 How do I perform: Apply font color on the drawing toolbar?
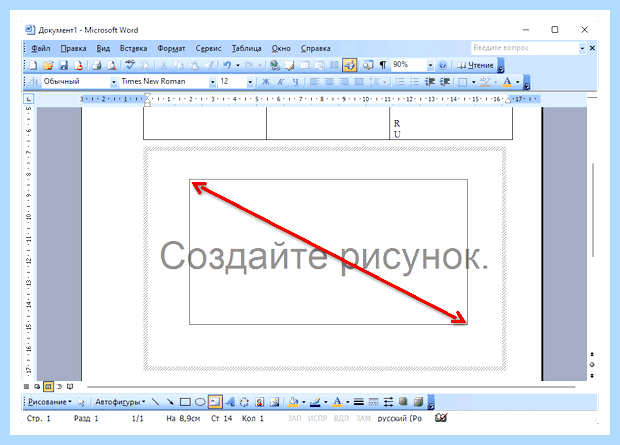pos(337,402)
